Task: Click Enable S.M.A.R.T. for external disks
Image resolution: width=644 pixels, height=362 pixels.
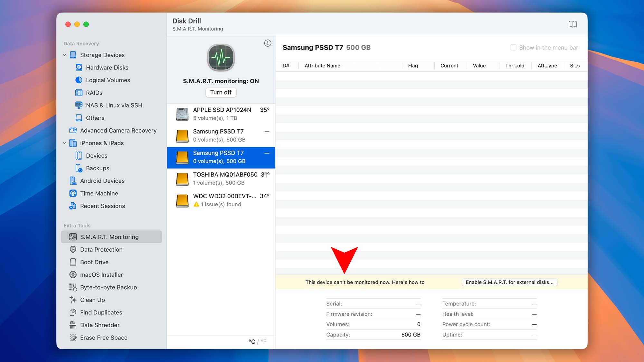Action: coord(509,282)
